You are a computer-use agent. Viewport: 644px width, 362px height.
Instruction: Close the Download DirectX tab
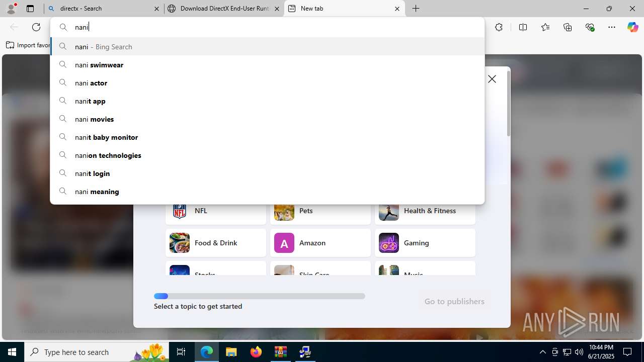pos(277,9)
